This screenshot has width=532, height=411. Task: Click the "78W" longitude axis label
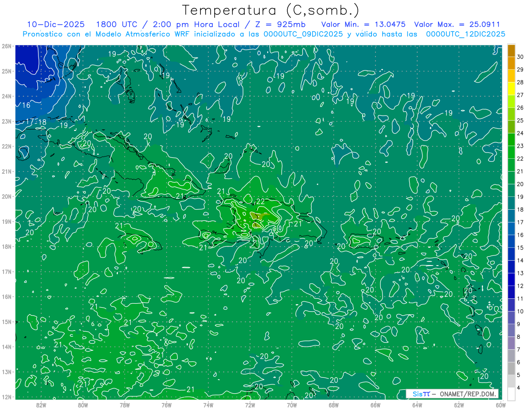tap(125, 405)
